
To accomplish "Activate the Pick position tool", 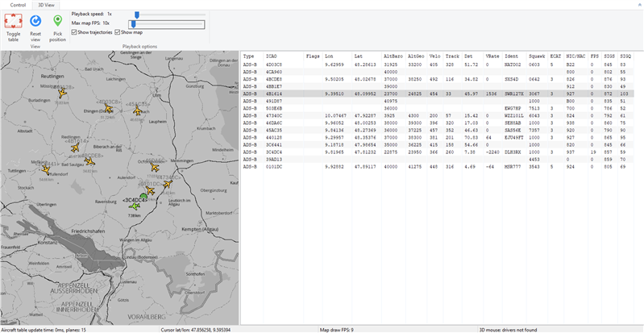I will pyautogui.click(x=58, y=21).
